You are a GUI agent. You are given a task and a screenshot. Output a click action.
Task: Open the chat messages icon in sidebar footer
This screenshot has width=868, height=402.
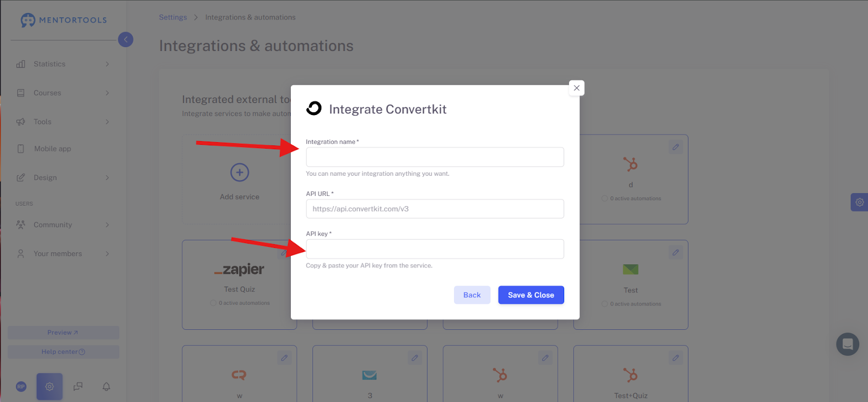point(78,386)
